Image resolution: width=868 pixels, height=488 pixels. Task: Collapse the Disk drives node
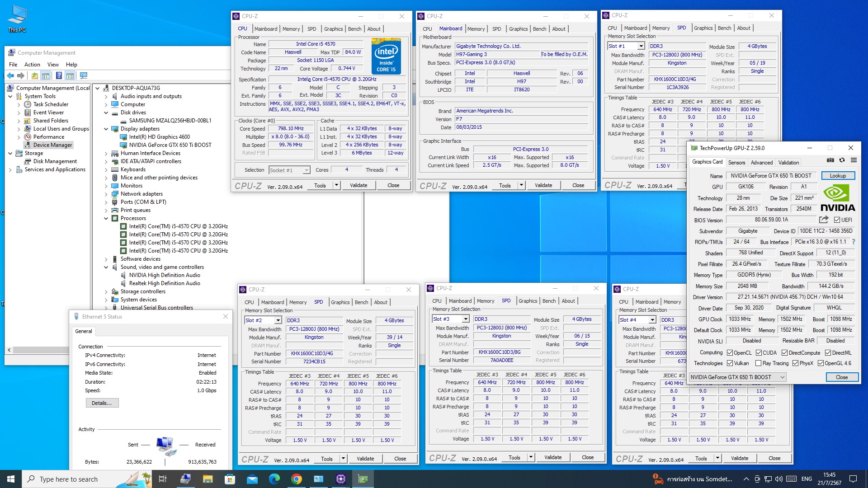point(106,113)
